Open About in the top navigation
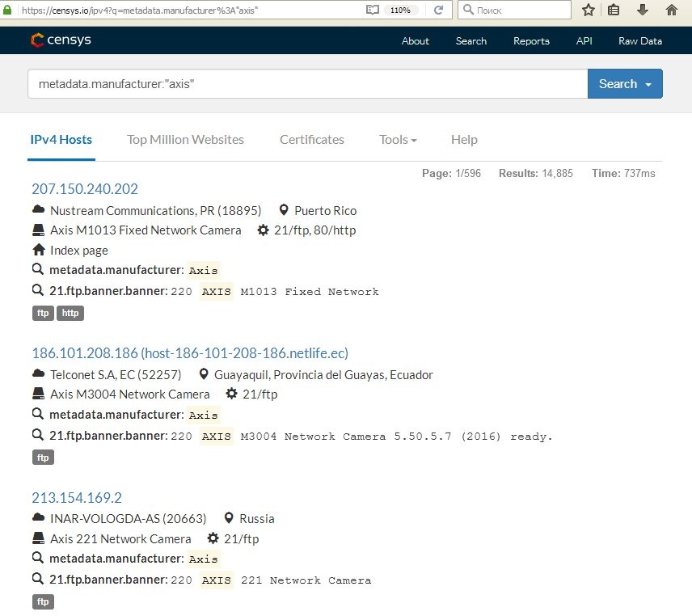 [416, 41]
